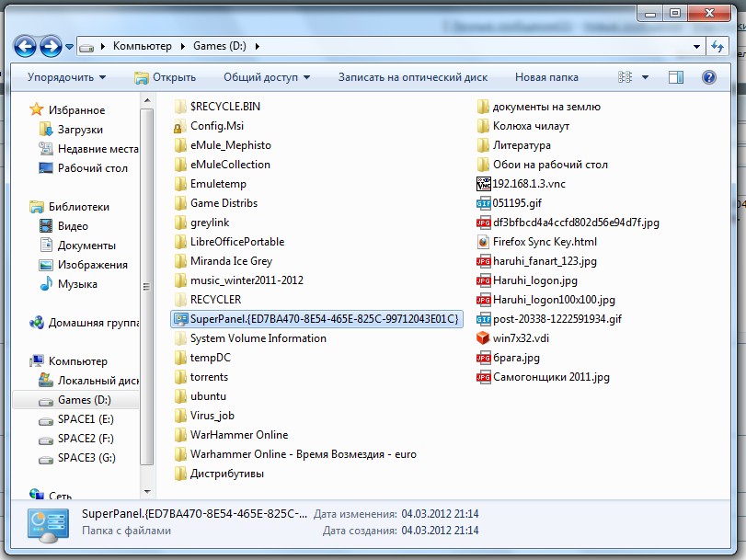Select the Config.Msi locked folder icon

click(x=180, y=127)
